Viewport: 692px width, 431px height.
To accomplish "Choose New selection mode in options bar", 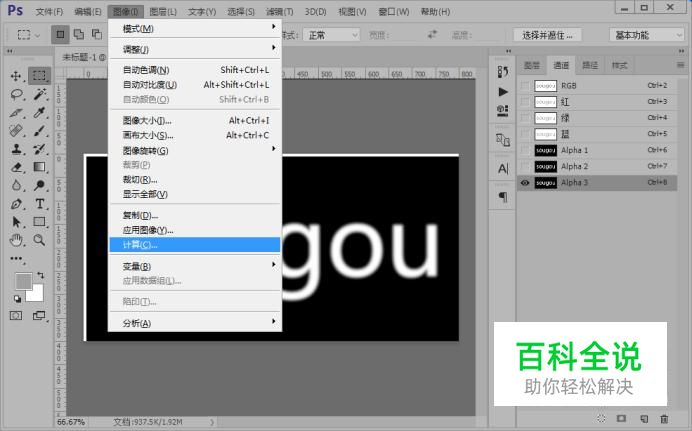I will tap(60, 34).
